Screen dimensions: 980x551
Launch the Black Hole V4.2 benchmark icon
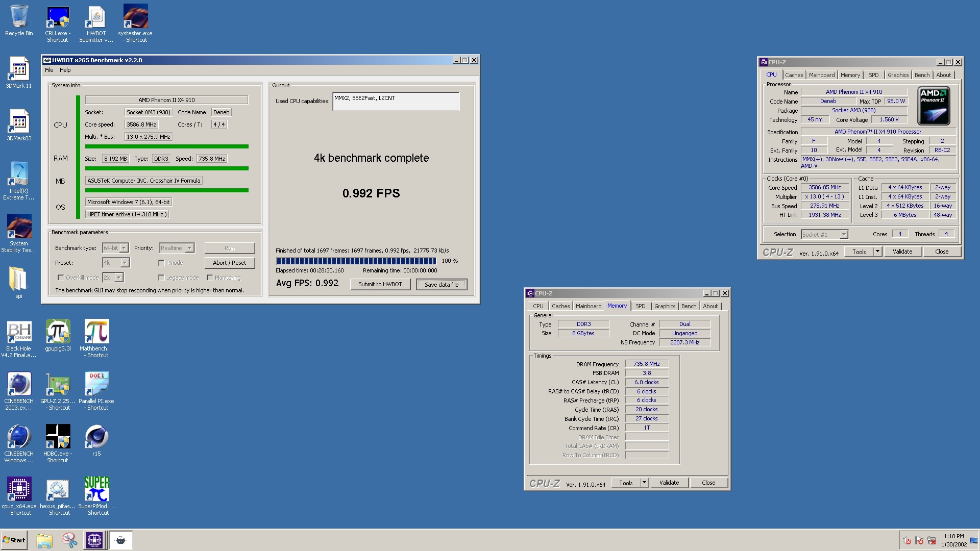click(x=19, y=339)
